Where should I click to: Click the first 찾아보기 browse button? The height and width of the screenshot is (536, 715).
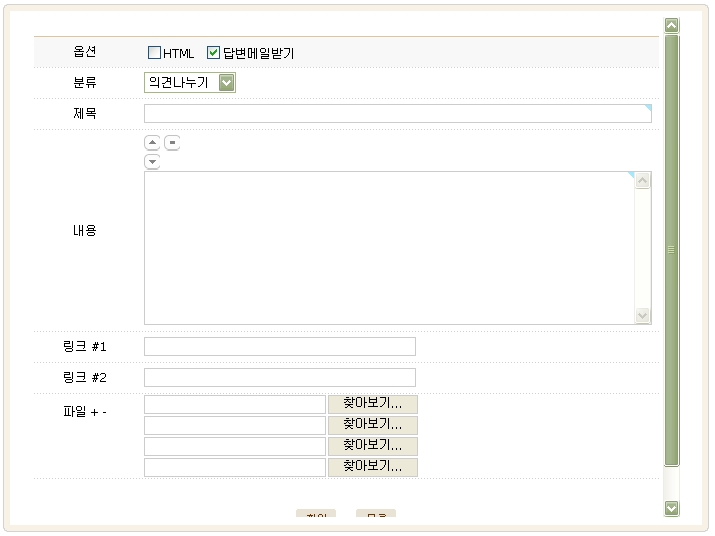372,404
